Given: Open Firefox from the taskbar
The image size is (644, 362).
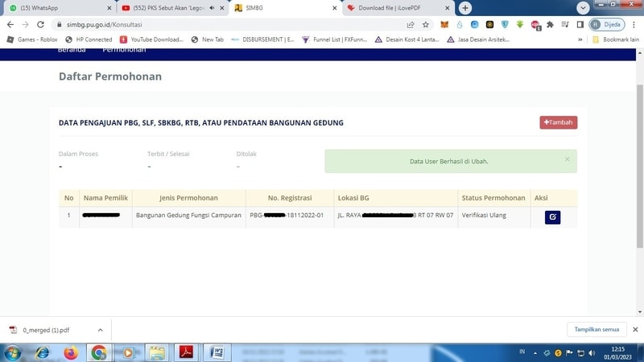Looking at the screenshot, I should tap(70, 352).
